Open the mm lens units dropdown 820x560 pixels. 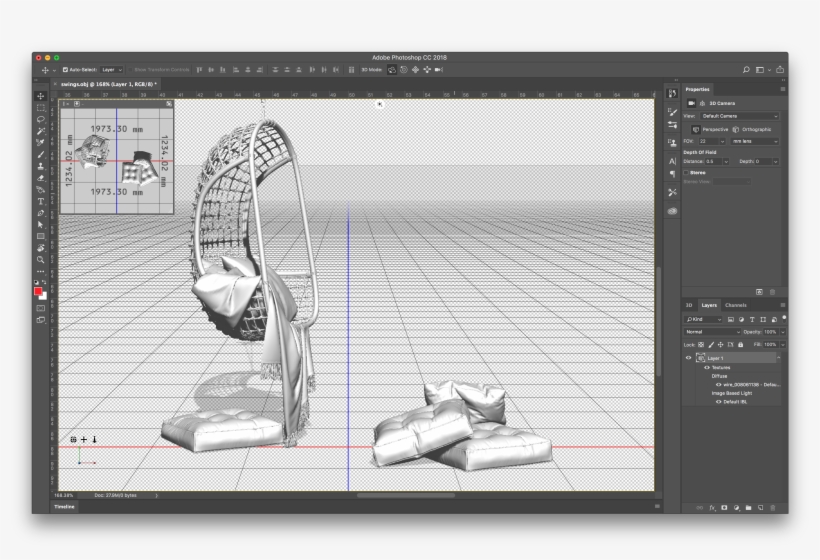[756, 141]
